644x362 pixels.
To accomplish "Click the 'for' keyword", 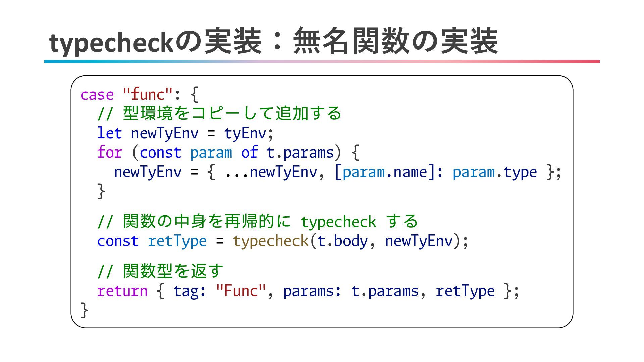I will [x=109, y=152].
